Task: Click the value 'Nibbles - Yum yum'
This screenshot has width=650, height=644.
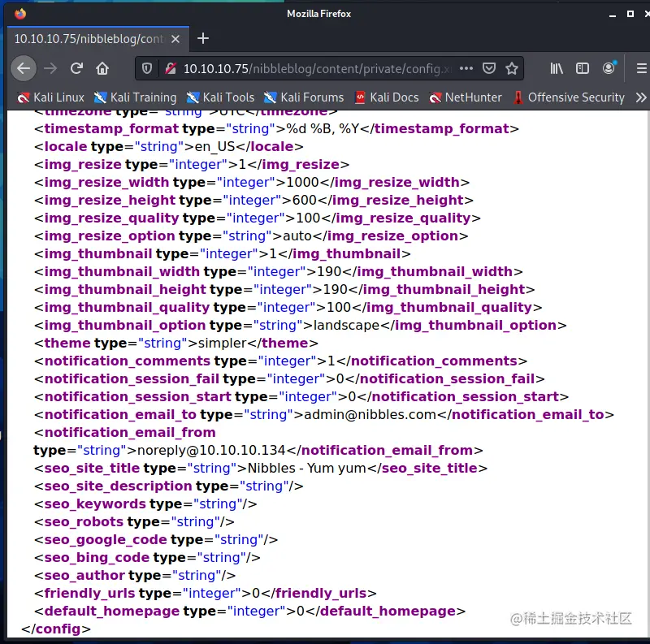Action: [307, 469]
